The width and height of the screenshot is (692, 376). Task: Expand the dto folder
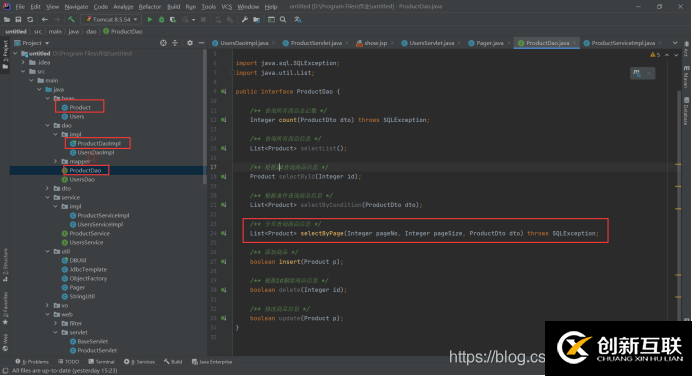(x=48, y=188)
